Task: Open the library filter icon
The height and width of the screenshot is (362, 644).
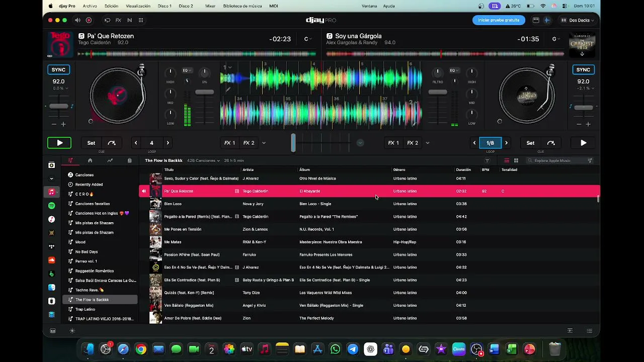Action: 487,160
